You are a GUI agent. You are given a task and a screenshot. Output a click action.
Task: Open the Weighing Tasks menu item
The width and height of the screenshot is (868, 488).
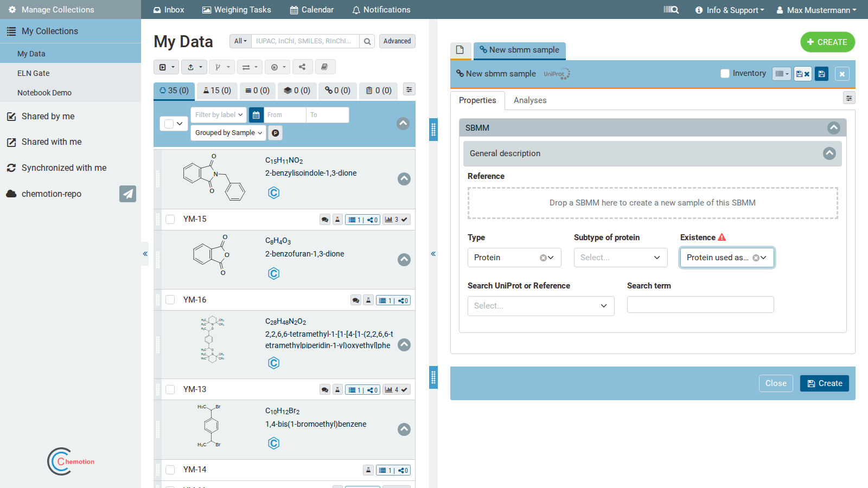point(237,10)
